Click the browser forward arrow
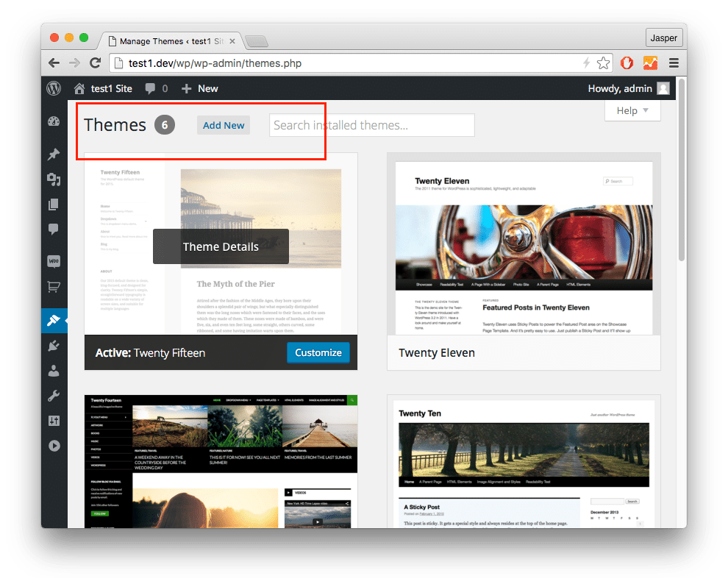Viewport: 728px width, 587px height. [74, 63]
